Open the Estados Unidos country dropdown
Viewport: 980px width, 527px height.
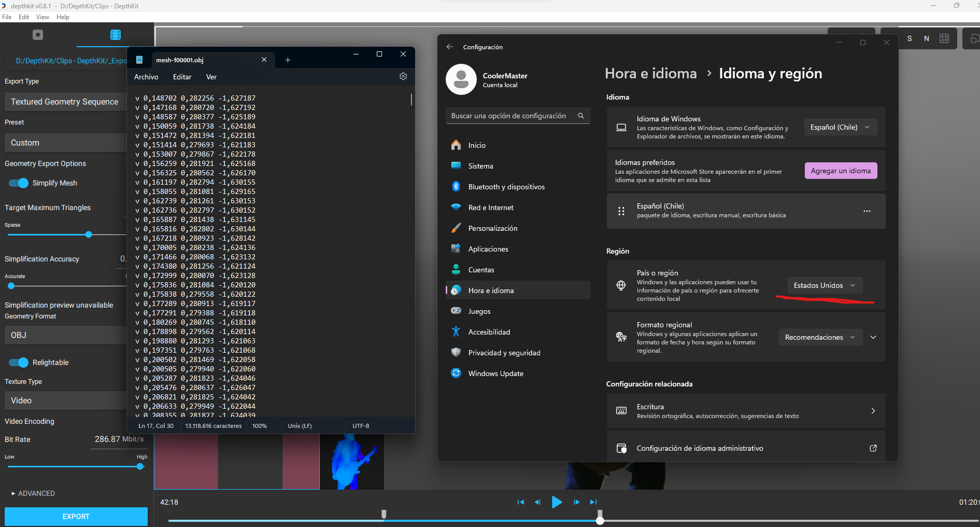pos(825,285)
